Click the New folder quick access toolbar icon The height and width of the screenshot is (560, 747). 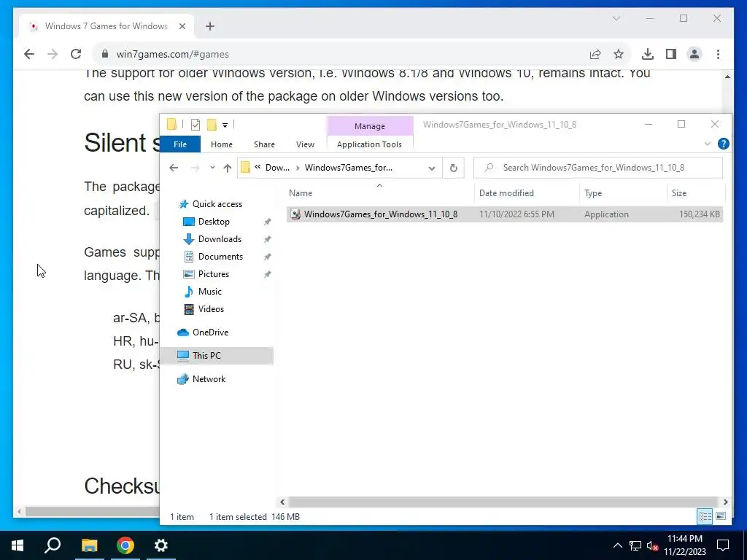coord(212,125)
